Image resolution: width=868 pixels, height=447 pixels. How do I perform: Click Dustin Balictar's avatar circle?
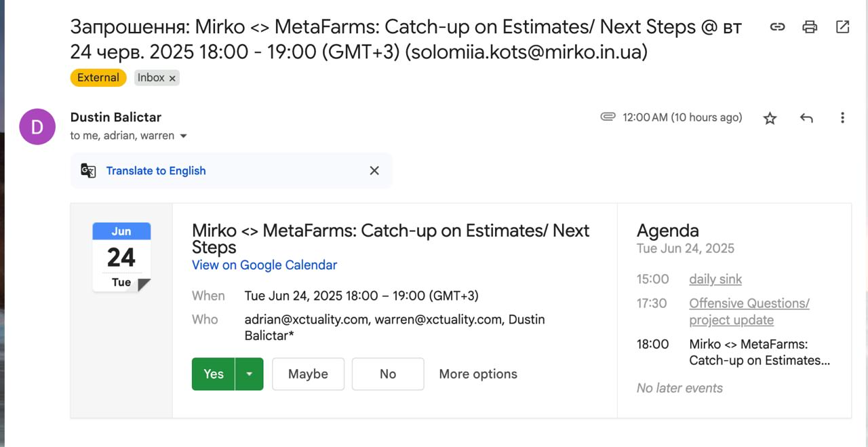[37, 127]
